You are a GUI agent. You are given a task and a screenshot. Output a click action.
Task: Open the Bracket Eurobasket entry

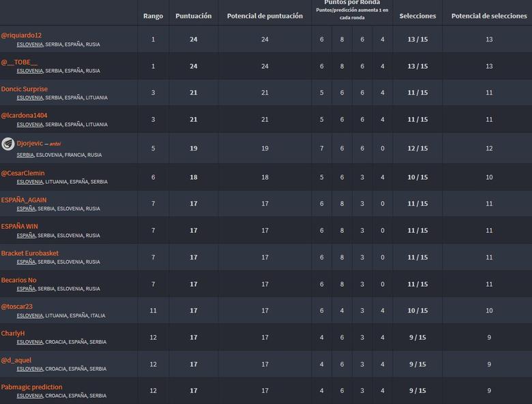tap(30, 253)
